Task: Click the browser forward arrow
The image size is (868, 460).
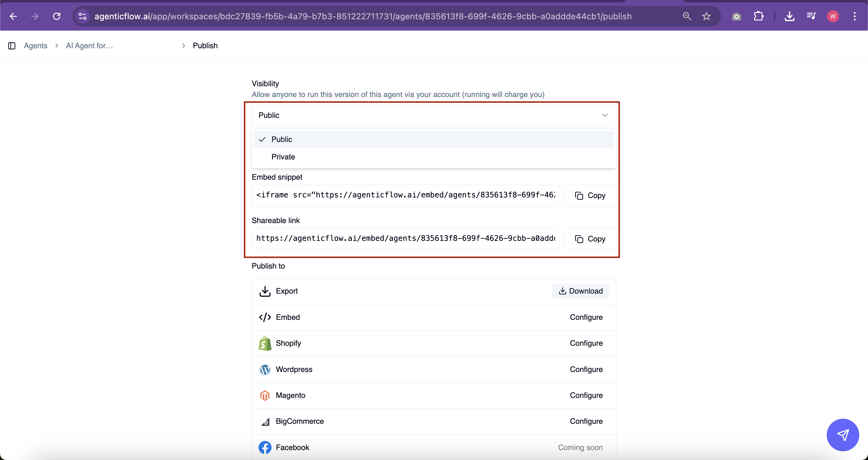Action: coord(35,16)
